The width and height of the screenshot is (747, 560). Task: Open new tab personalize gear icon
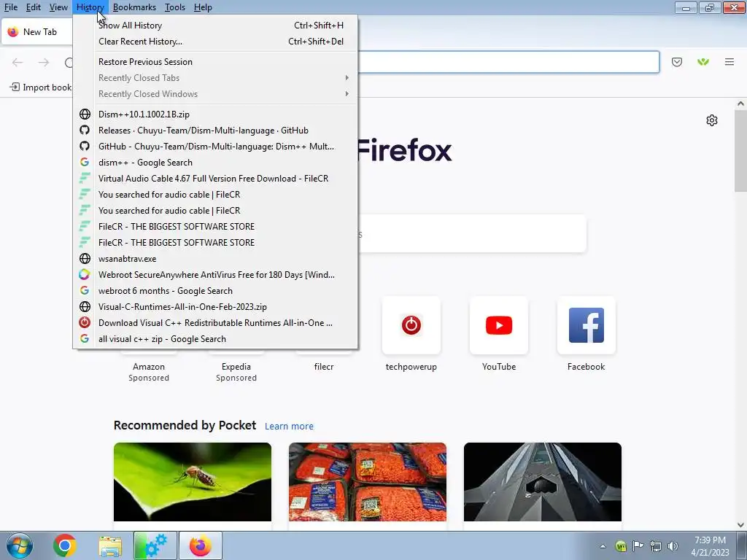click(x=712, y=120)
